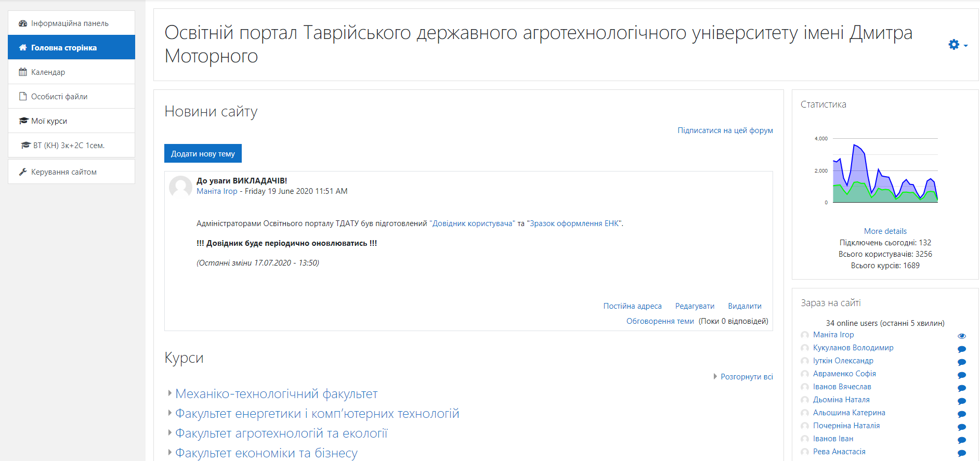Go to Головна сторінка in the sidebar
980x461 pixels.
tap(72, 47)
